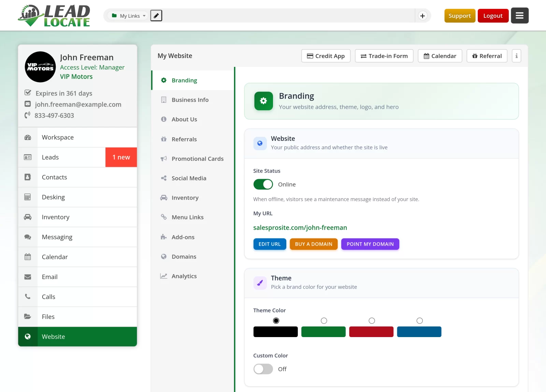Click the Referral button
Viewport: 546px width, 392px height.
(x=487, y=56)
